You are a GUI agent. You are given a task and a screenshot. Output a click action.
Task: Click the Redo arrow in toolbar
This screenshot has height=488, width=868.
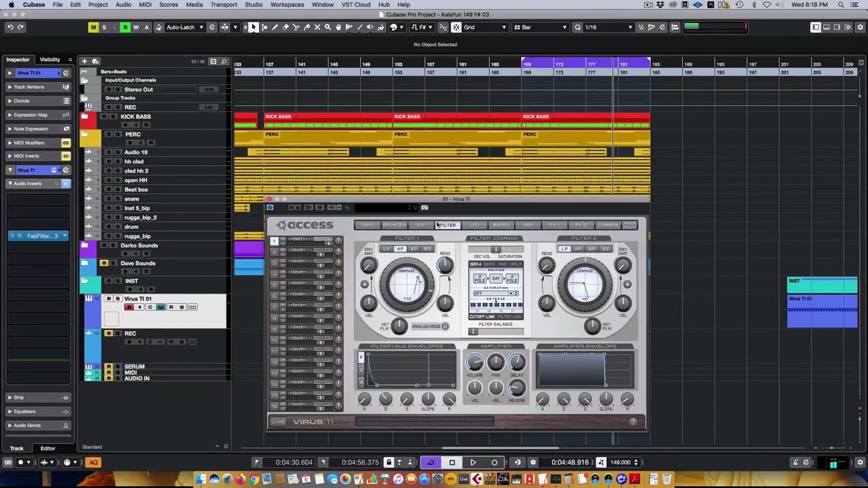pos(20,27)
